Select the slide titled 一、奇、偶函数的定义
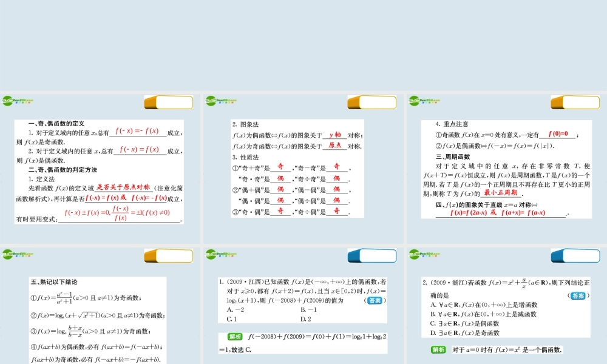 (x=100, y=169)
